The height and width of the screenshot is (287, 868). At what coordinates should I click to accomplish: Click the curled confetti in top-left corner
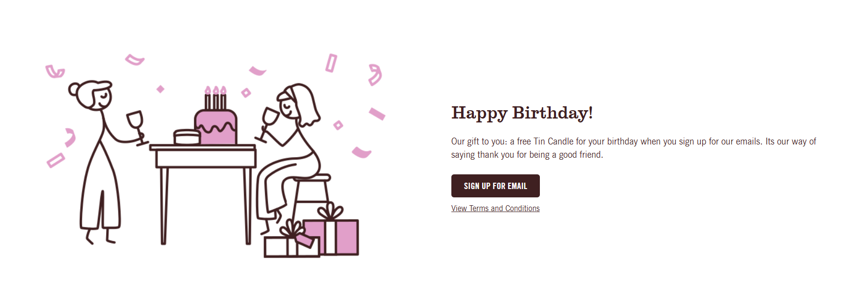tap(55, 72)
